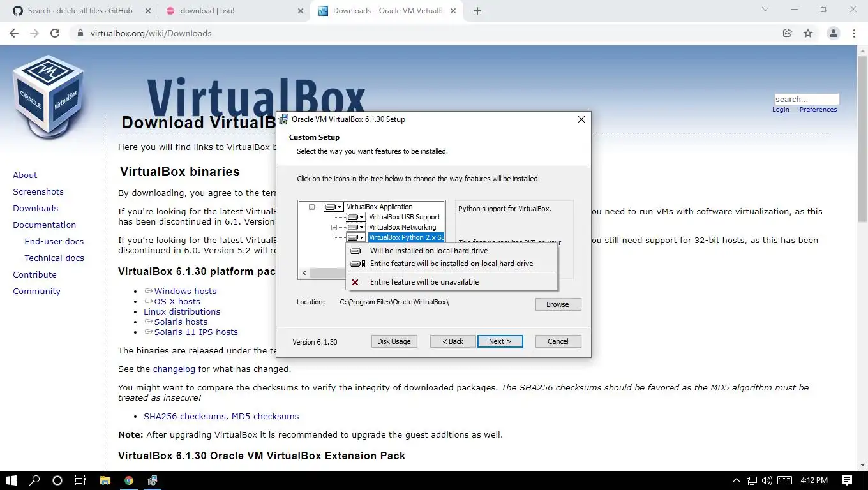Reload the VirtualBox downloads page
This screenshot has width=868, height=490.
point(55,33)
